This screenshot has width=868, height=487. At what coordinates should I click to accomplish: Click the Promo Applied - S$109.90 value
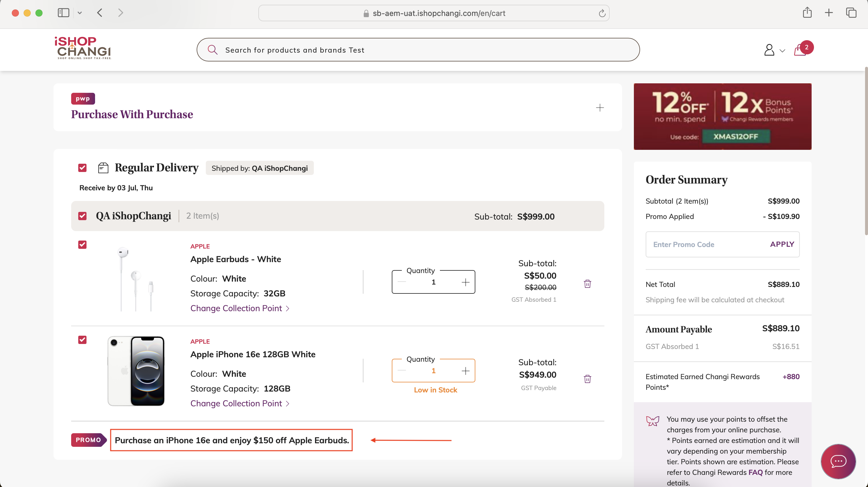[x=781, y=216]
